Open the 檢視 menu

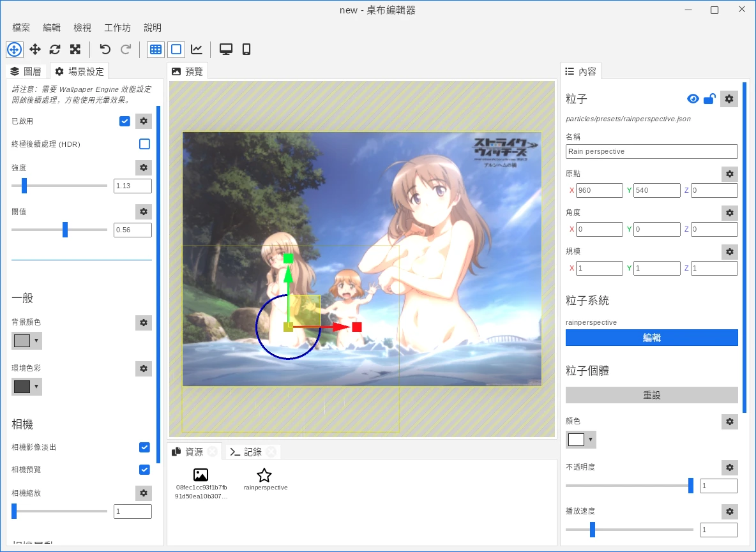click(82, 27)
